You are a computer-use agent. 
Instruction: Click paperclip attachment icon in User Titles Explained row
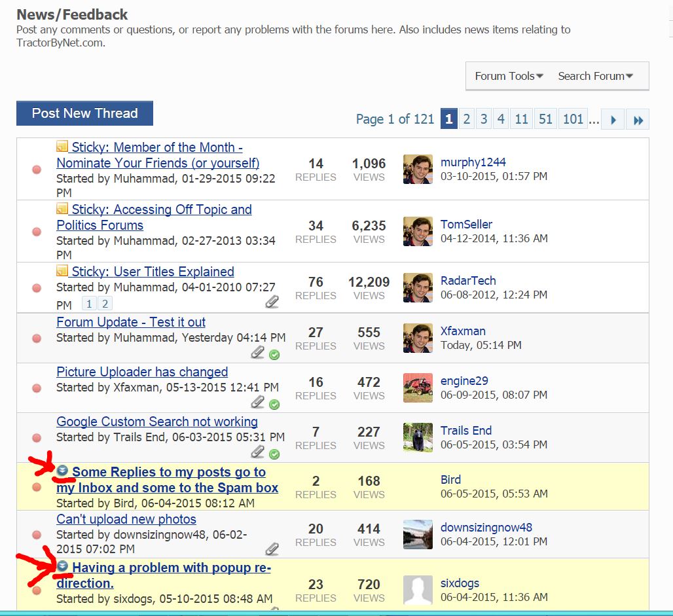point(272,301)
